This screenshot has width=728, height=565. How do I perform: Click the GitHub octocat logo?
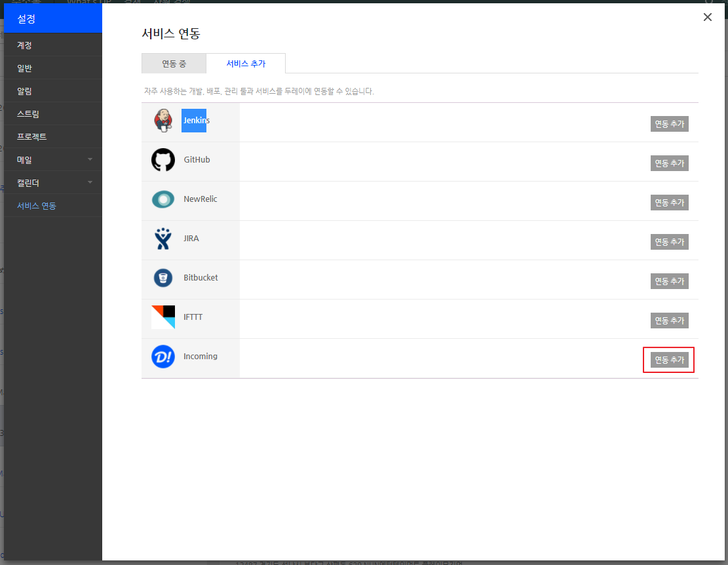tap(163, 160)
